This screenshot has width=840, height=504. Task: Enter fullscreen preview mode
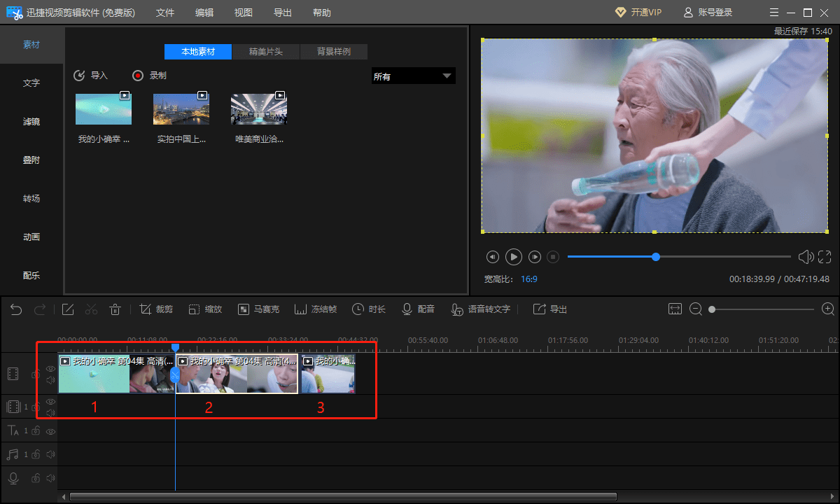(x=825, y=257)
